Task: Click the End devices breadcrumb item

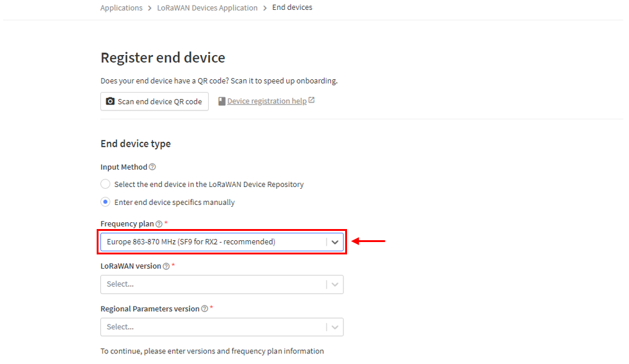Action: (x=292, y=7)
